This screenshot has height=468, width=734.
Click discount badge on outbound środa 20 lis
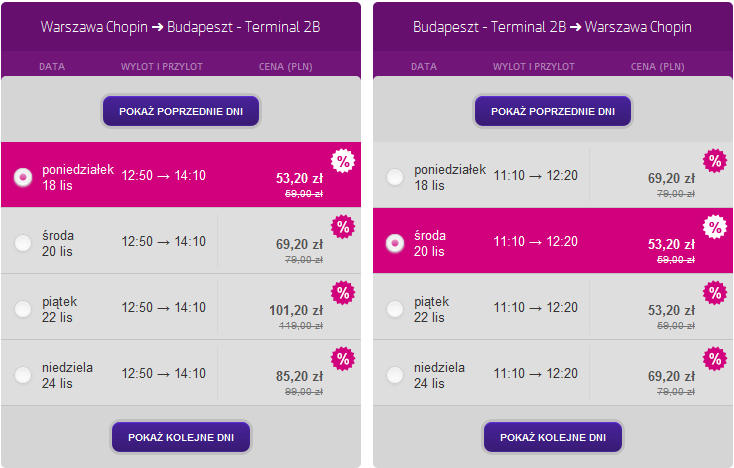click(343, 227)
